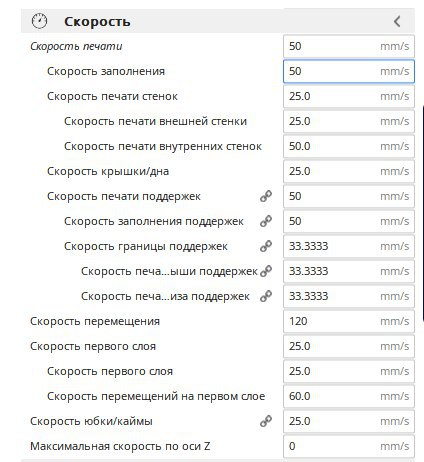Edit Скорость крышки/дна value field

[349, 171]
